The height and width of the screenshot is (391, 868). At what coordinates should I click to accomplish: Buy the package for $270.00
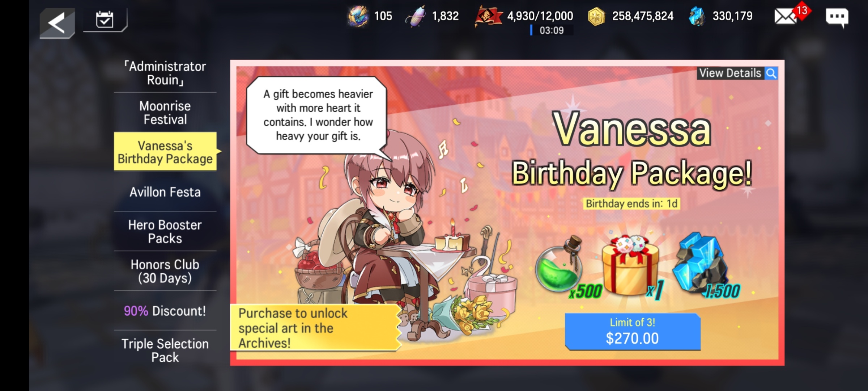point(633,332)
